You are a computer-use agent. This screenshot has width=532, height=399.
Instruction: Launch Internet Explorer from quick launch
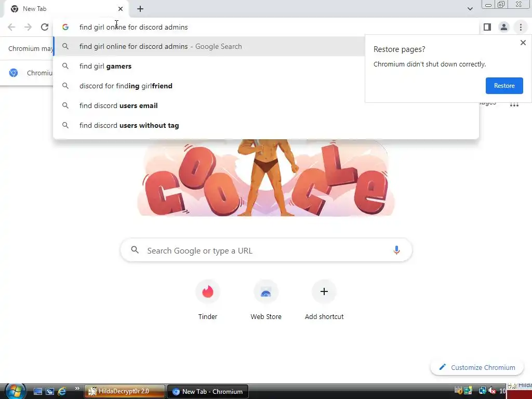(62, 392)
